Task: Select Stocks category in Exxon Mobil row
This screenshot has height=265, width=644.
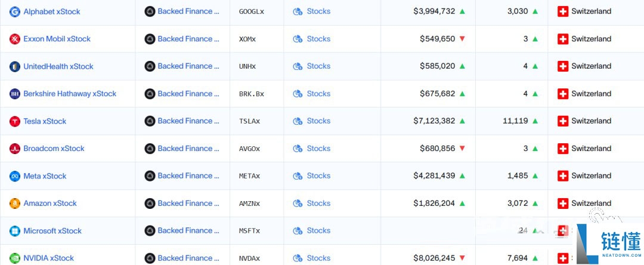Action: [318, 39]
